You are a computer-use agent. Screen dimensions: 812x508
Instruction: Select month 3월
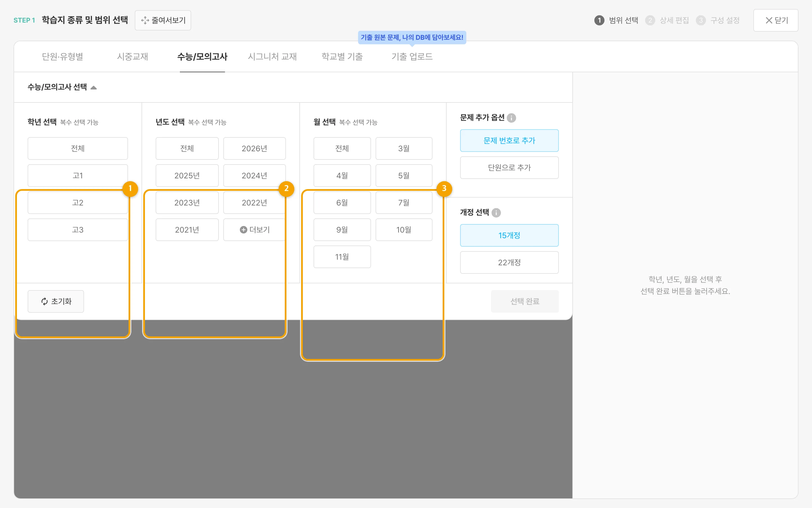(x=404, y=148)
